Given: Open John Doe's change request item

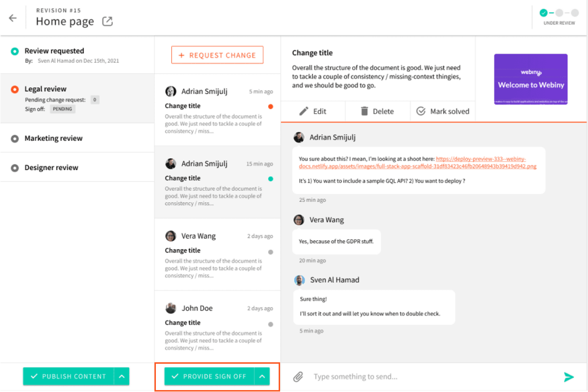Looking at the screenshot, I should click(x=218, y=327).
